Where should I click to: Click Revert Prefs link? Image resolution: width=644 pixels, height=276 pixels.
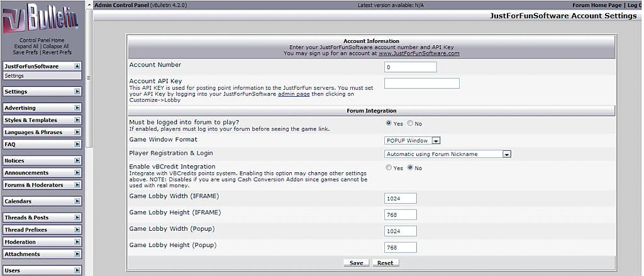57,52
